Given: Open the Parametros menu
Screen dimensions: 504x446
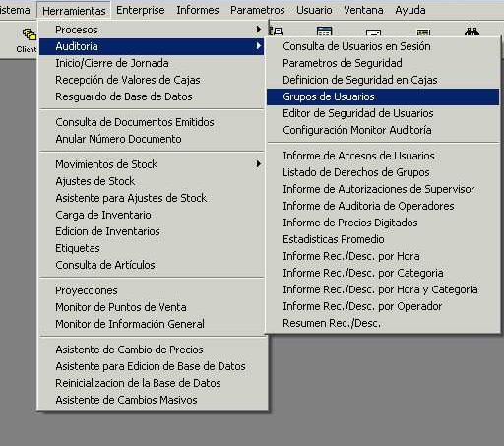Looking at the screenshot, I should (258, 10).
